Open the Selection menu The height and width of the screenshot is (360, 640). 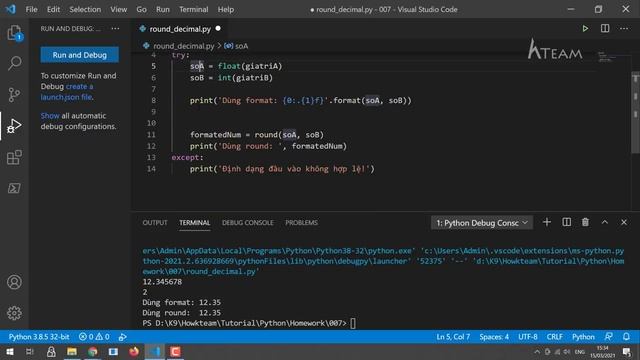coord(85,9)
